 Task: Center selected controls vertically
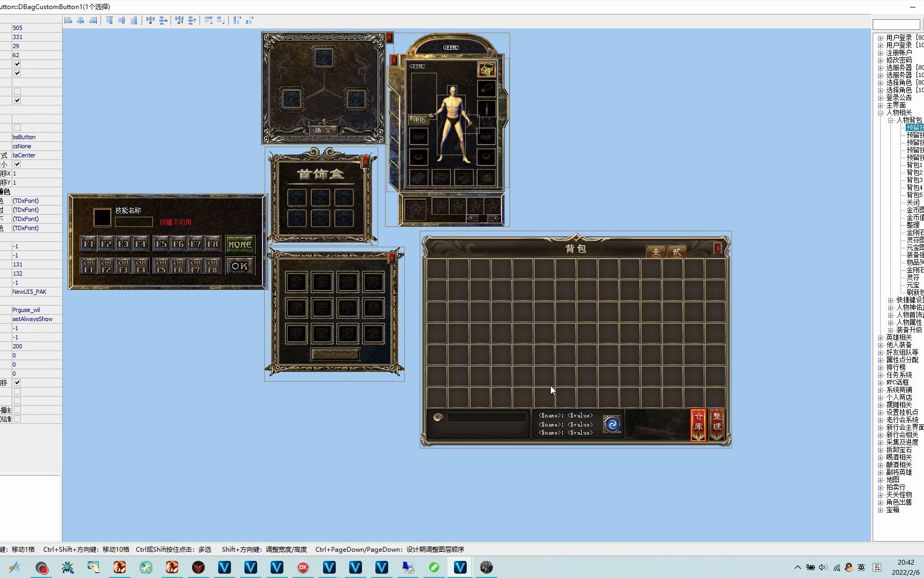pos(121,20)
